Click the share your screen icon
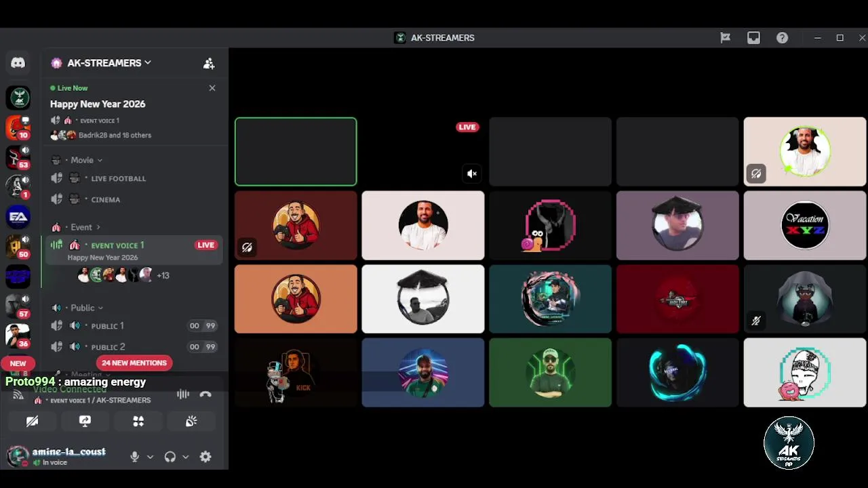Image resolution: width=868 pixels, height=488 pixels. point(85,422)
